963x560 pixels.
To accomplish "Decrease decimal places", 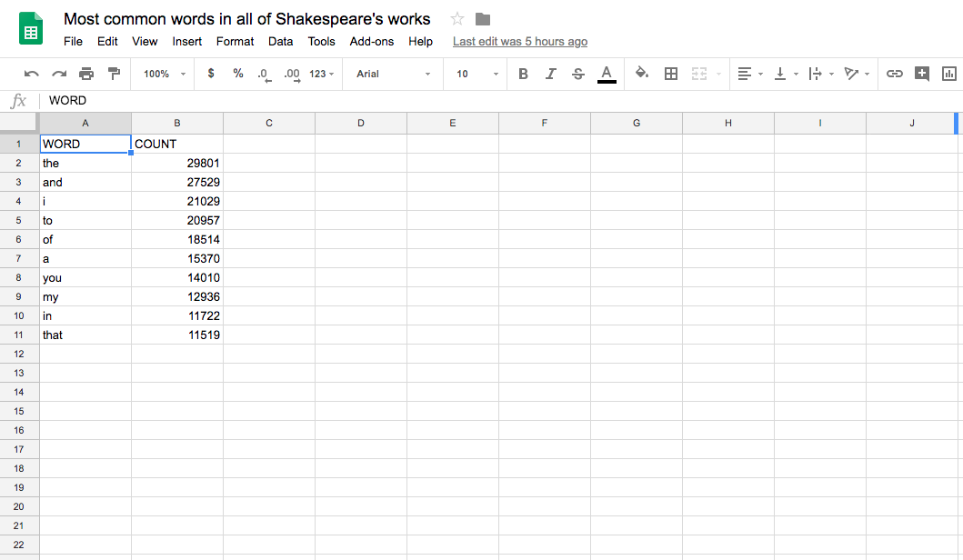I will pyautogui.click(x=263, y=74).
